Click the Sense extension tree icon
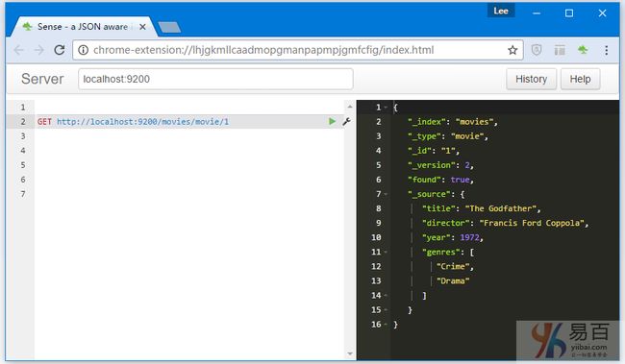 coord(583,50)
